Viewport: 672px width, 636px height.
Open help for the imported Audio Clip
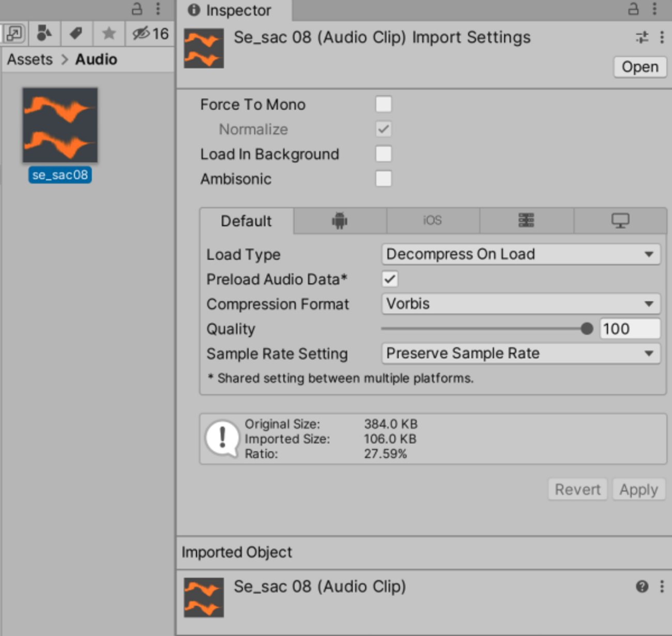[x=642, y=586]
